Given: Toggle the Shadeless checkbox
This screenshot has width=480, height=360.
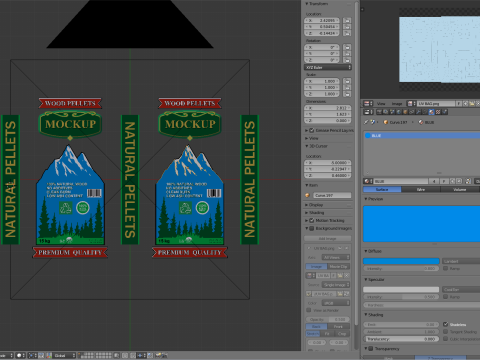Looking at the screenshot, I should [445, 324].
